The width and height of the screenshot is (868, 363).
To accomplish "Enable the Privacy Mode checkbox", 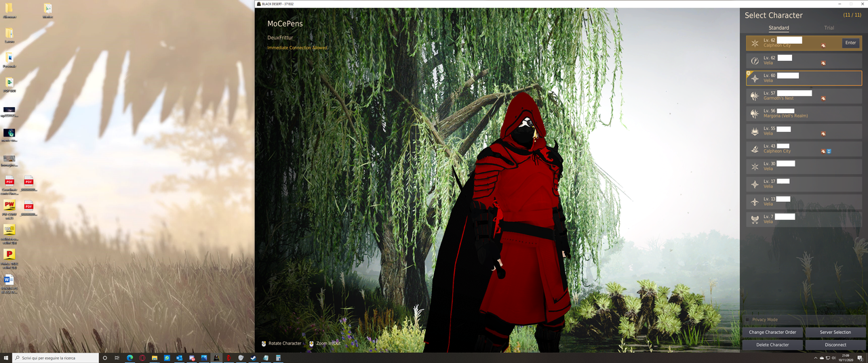I will pyautogui.click(x=747, y=320).
